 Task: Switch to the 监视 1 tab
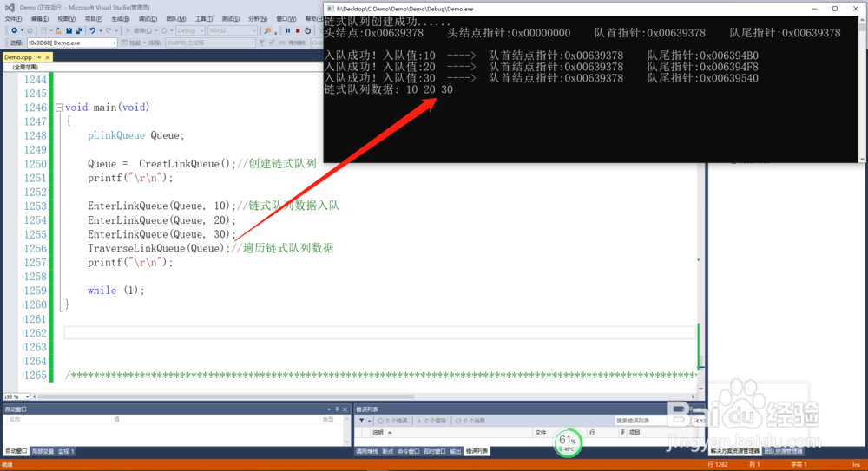(x=66, y=452)
